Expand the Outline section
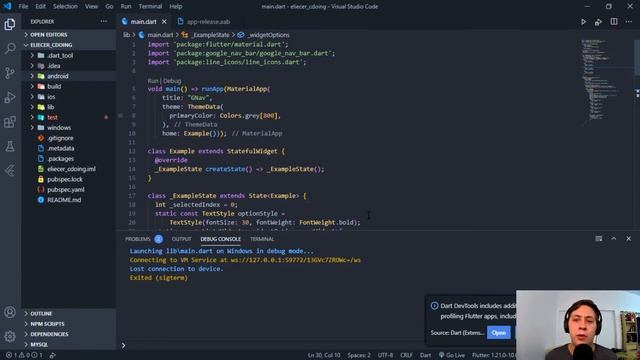Screen dimensions: 640x360 pyautogui.click(x=69, y=313)
